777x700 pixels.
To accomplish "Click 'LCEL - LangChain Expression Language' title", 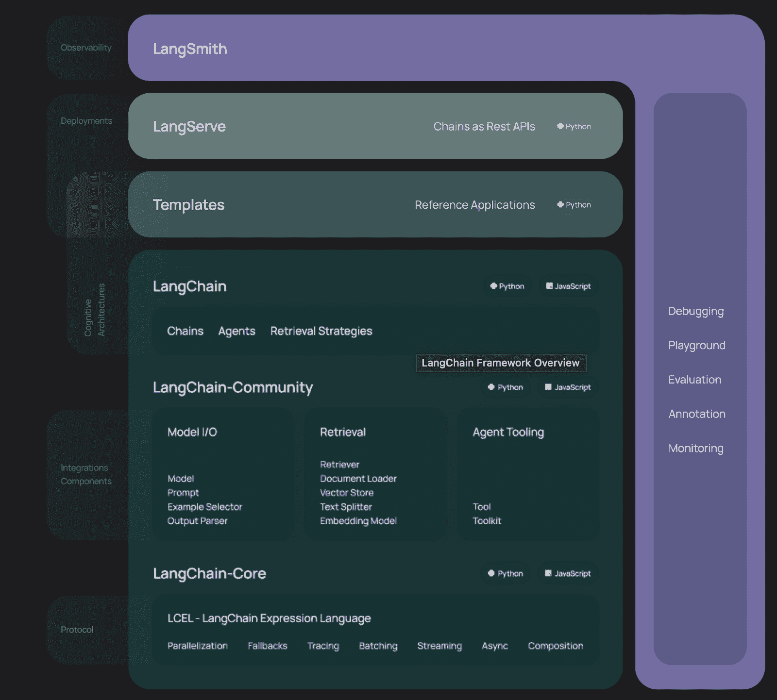I will pos(269,618).
